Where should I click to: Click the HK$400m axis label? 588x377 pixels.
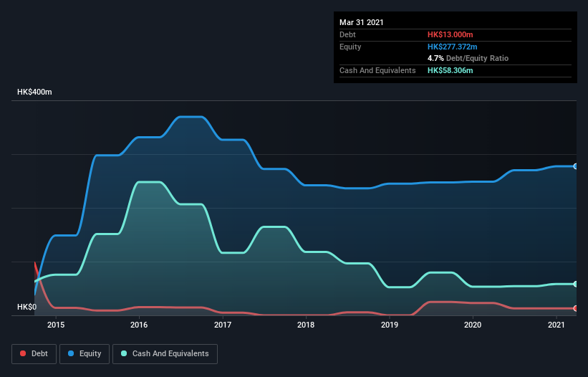(x=34, y=92)
